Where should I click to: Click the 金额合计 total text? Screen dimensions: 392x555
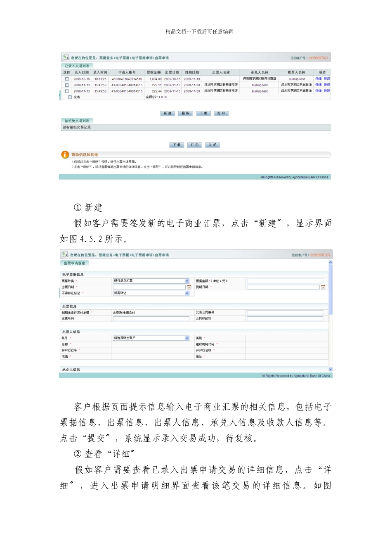tap(156, 97)
